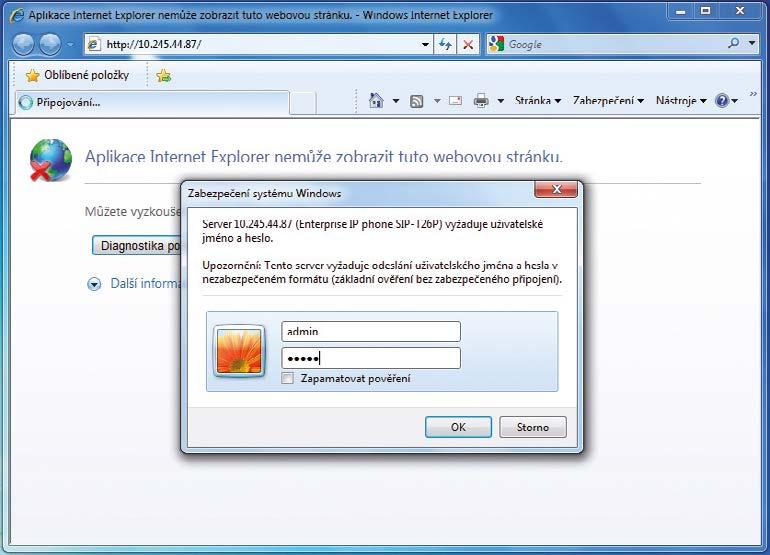The height and width of the screenshot is (555, 770).
Task: Select the Připojování... tab
Action: coord(152,103)
